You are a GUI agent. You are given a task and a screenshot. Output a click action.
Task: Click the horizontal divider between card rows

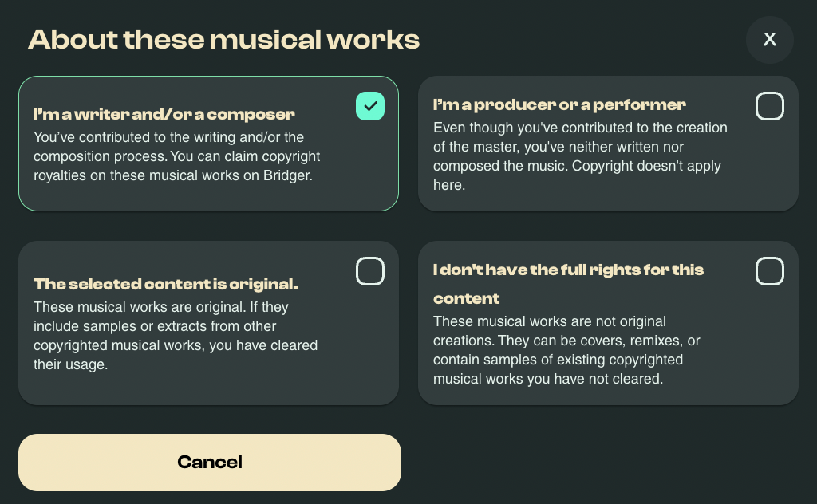(x=408, y=226)
